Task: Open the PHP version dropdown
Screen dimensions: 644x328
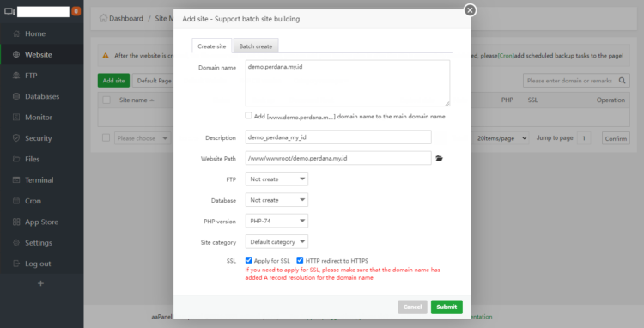Action: pyautogui.click(x=276, y=221)
